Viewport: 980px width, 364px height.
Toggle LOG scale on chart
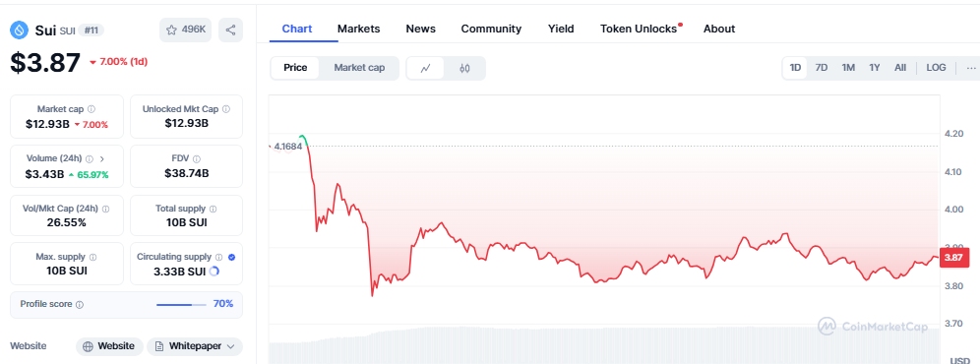click(x=936, y=68)
